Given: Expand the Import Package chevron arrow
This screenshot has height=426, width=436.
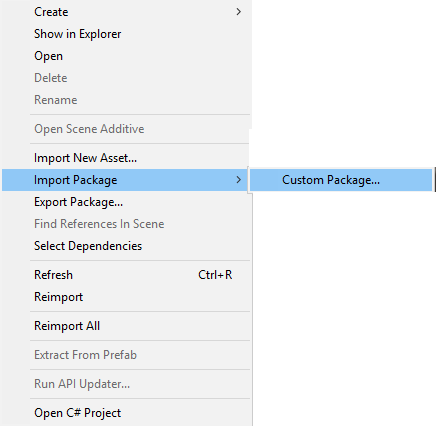Looking at the screenshot, I should [x=238, y=180].
